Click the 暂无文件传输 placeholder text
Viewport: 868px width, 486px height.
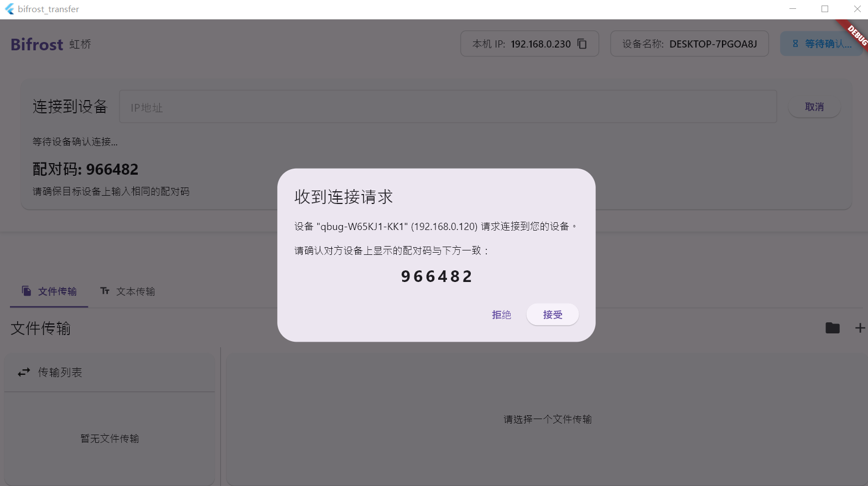click(110, 438)
